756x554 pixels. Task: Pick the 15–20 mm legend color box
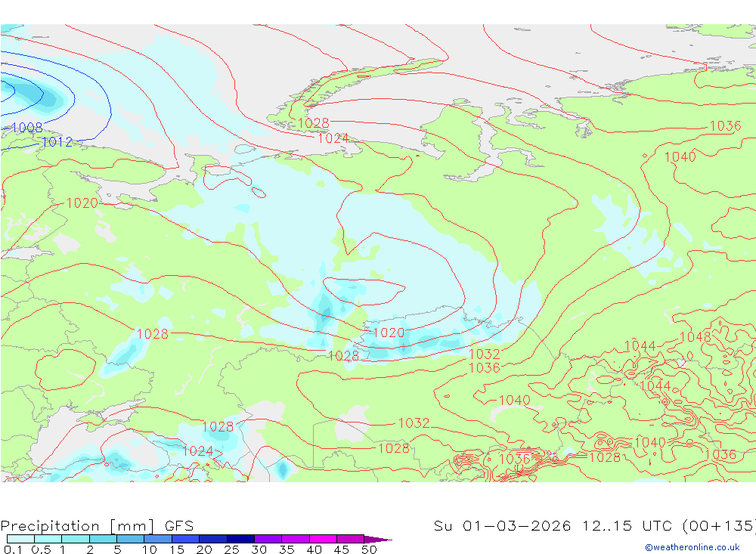[186, 539]
